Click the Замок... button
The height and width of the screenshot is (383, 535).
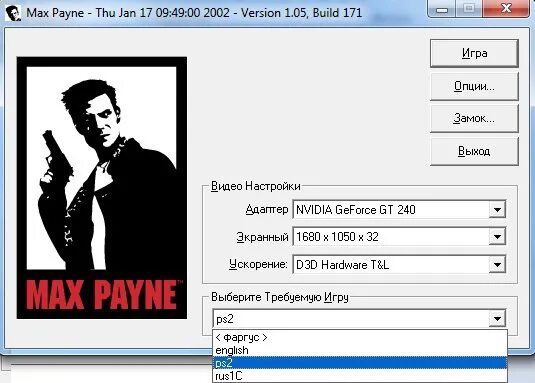pos(474,119)
